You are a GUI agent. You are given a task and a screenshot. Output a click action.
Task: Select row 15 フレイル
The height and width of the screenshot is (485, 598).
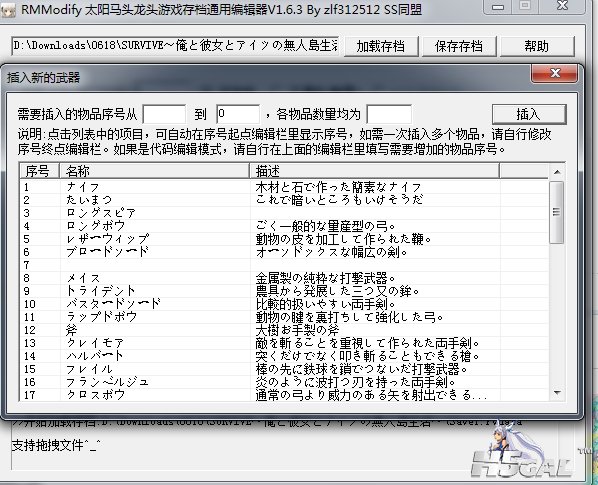(x=284, y=369)
